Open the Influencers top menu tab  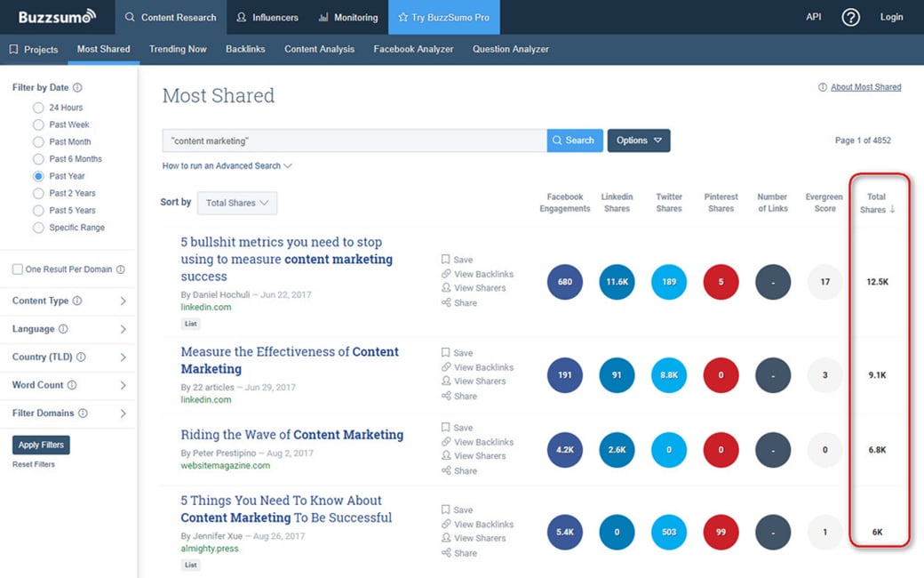coord(267,17)
